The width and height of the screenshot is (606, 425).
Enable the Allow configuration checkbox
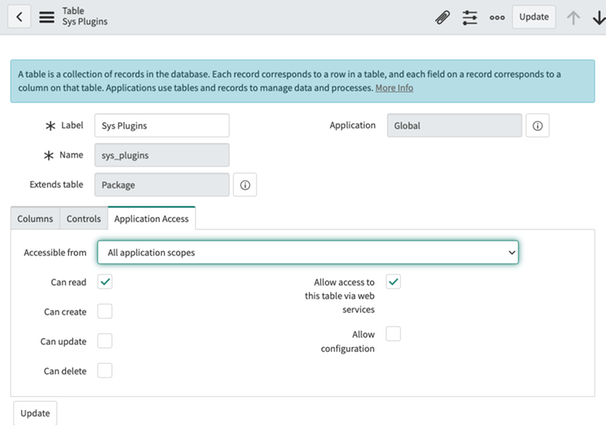tap(394, 334)
